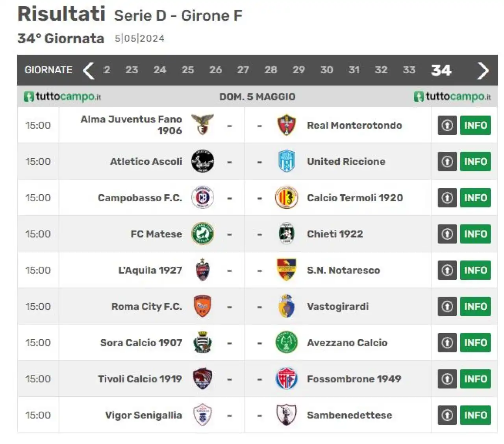Open INFO for Sora Calcio 1907 match
Viewport: 504px width, 444px height.
[475, 342]
